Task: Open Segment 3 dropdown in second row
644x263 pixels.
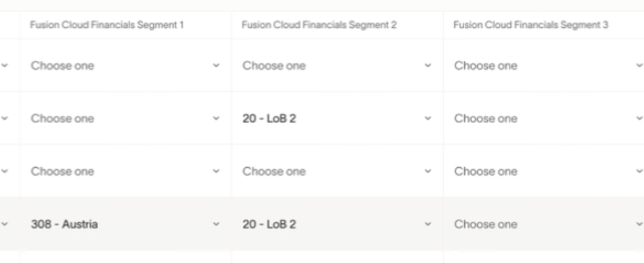Action: point(544,119)
